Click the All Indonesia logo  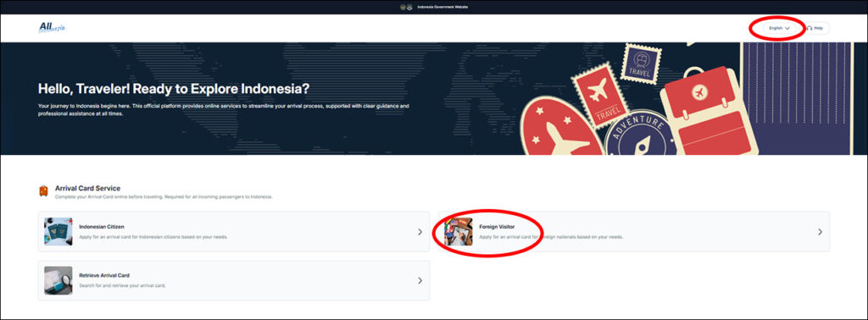(52, 28)
